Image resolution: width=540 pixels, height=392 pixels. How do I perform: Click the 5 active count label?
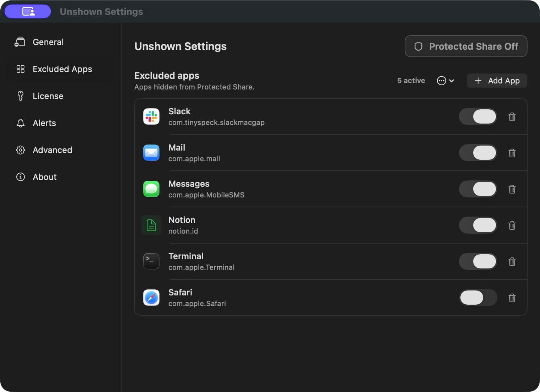(x=411, y=81)
